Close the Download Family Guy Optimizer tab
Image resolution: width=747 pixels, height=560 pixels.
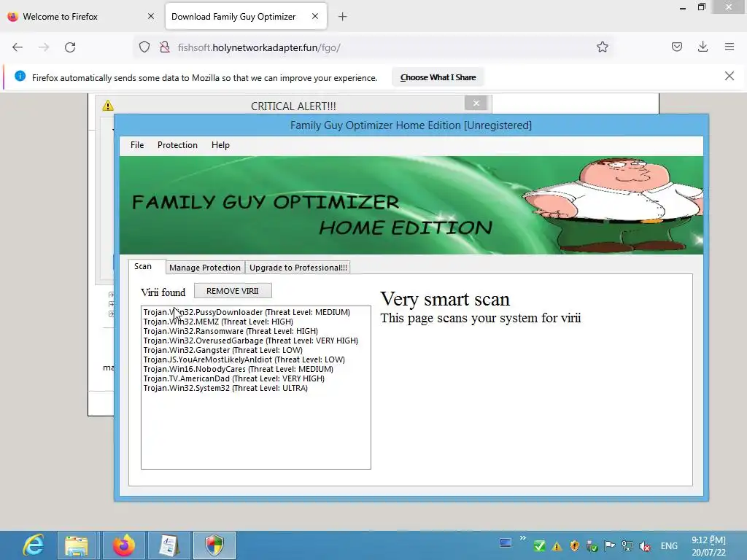pyautogui.click(x=315, y=16)
